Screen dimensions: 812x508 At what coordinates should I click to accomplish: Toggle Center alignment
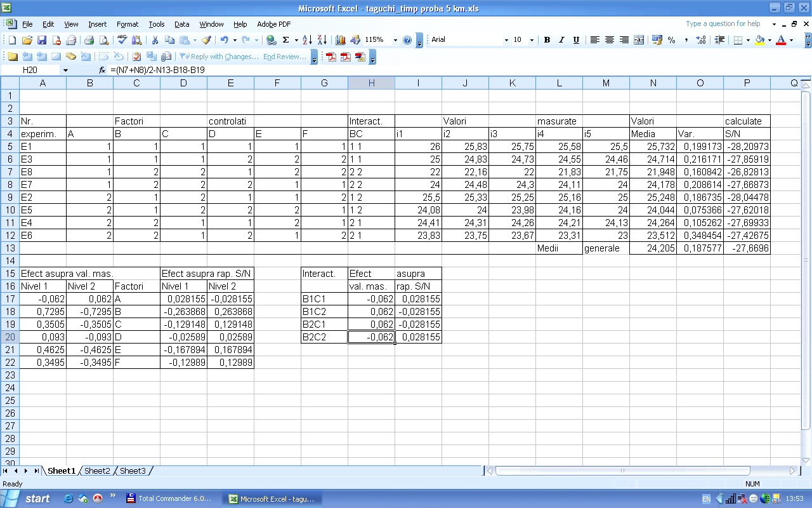[609, 40]
